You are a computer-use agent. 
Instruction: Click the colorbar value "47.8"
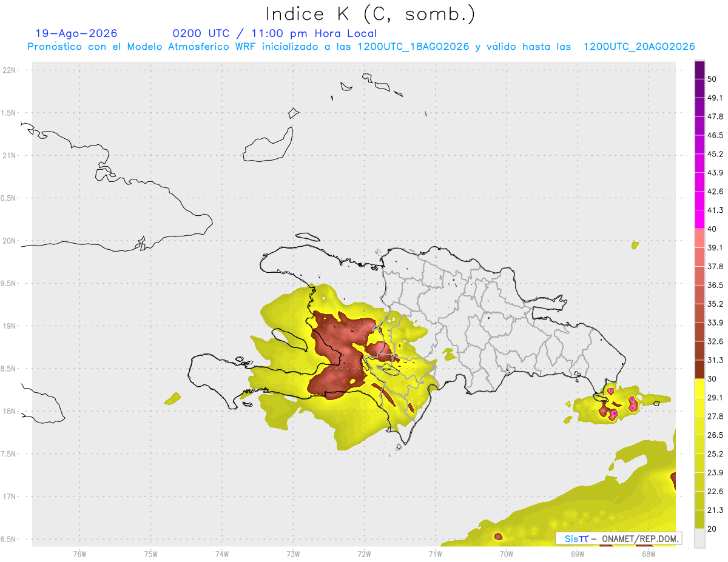[x=715, y=116]
